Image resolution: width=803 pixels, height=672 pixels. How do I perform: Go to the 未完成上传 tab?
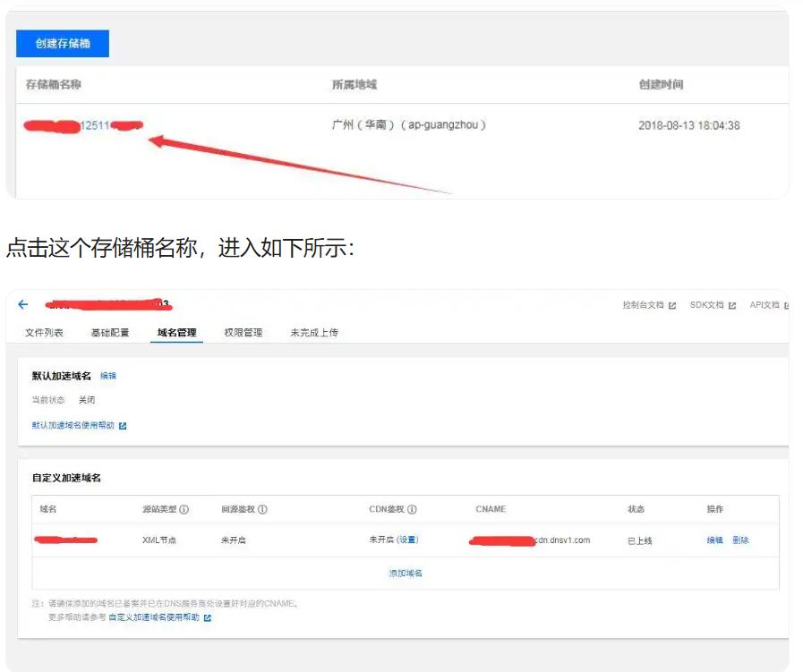(x=313, y=333)
